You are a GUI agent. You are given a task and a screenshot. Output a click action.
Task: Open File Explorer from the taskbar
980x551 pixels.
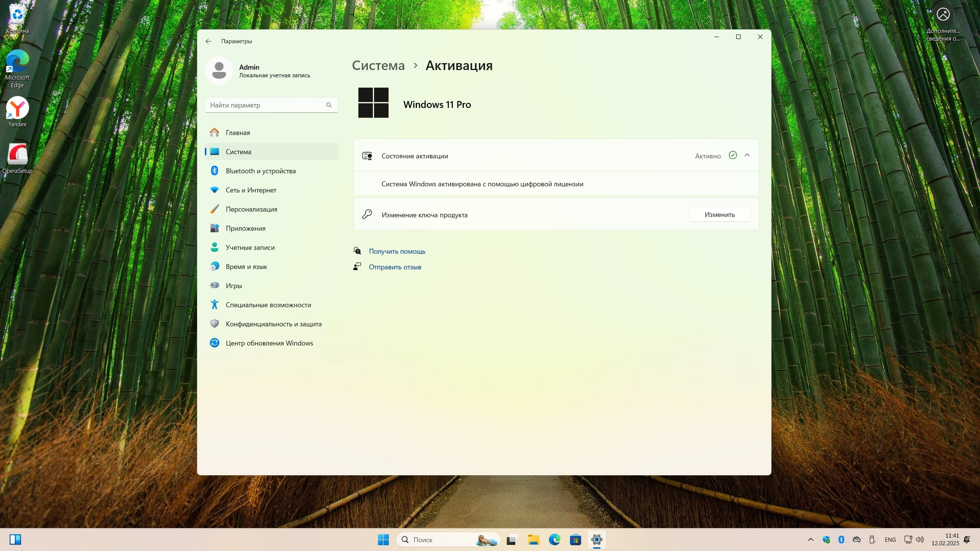[x=533, y=540]
